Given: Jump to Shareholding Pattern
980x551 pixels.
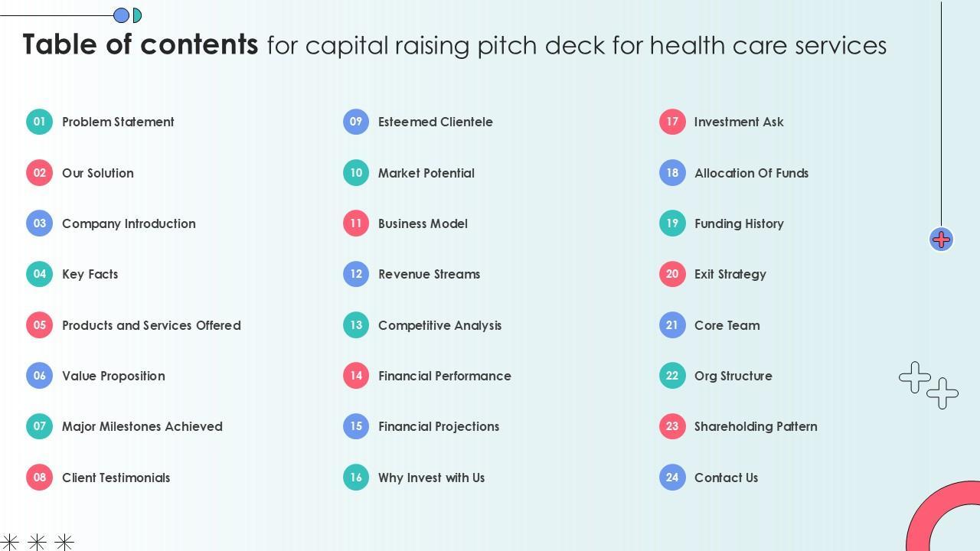Looking at the screenshot, I should (756, 426).
